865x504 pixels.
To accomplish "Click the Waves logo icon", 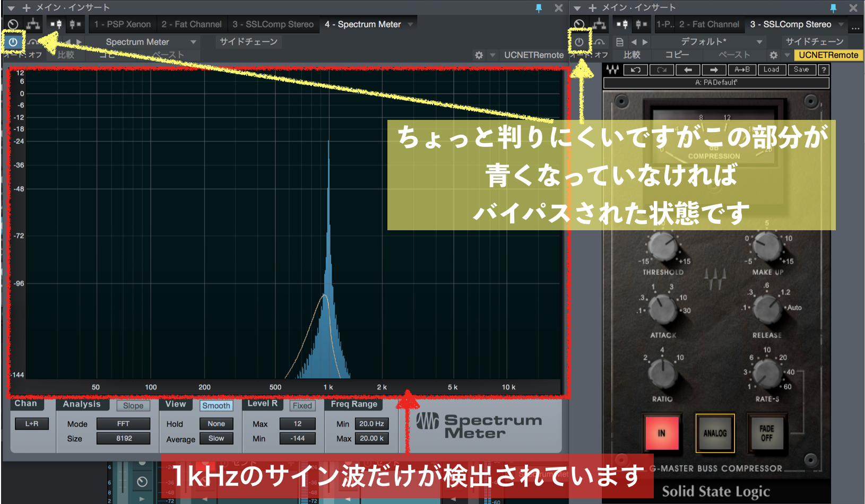I will pos(612,69).
